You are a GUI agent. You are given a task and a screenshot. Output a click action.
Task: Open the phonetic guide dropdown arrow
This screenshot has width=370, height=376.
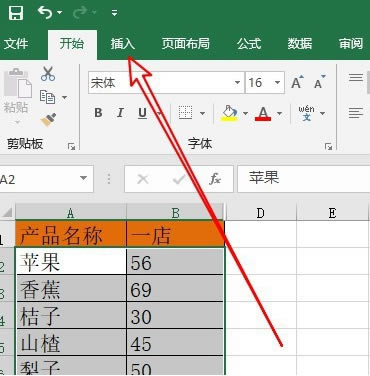click(322, 114)
